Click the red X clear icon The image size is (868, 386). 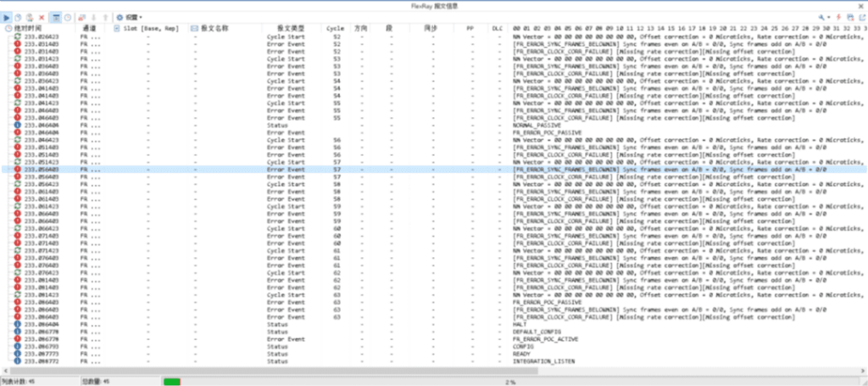click(x=42, y=17)
